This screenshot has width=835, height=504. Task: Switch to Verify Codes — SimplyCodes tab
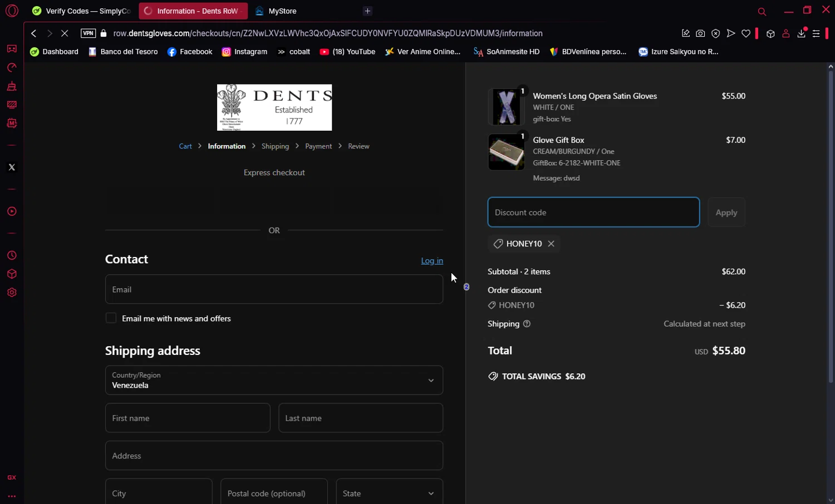click(x=81, y=11)
